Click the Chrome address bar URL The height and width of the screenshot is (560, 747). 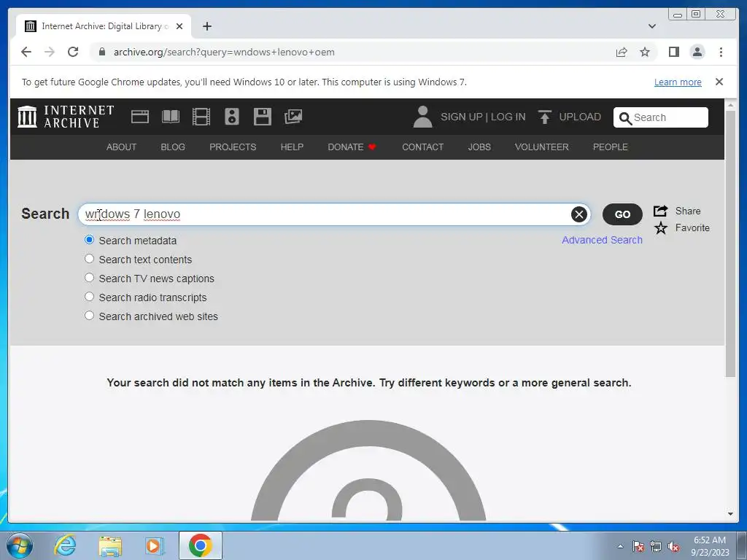coord(224,52)
